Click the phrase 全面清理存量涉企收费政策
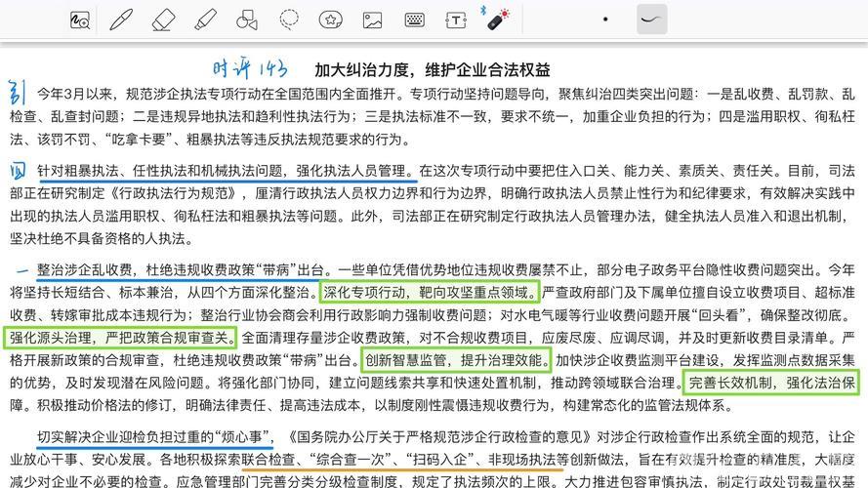Viewport: 868px width, 488px height. [x=323, y=338]
